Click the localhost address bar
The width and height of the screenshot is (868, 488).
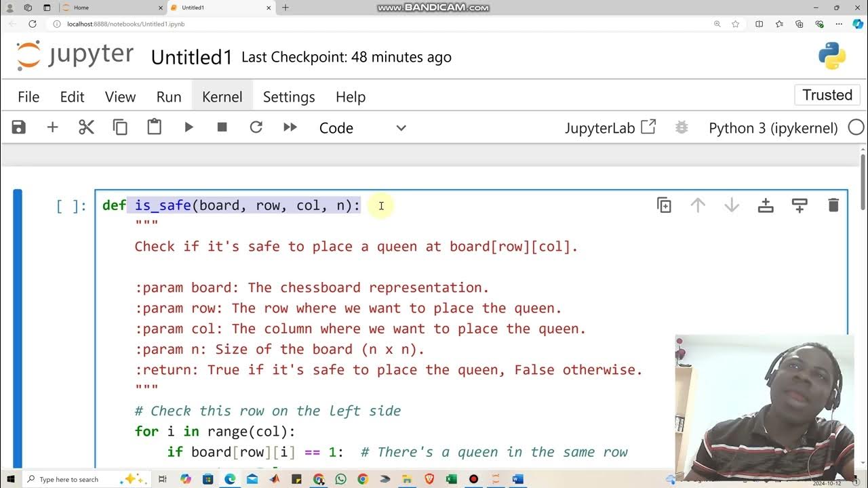[x=380, y=24]
